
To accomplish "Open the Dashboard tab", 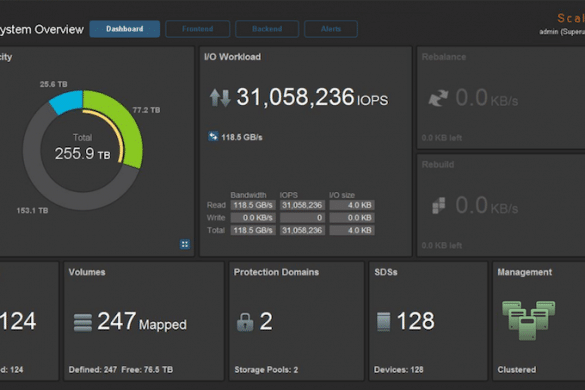I will coord(125,29).
